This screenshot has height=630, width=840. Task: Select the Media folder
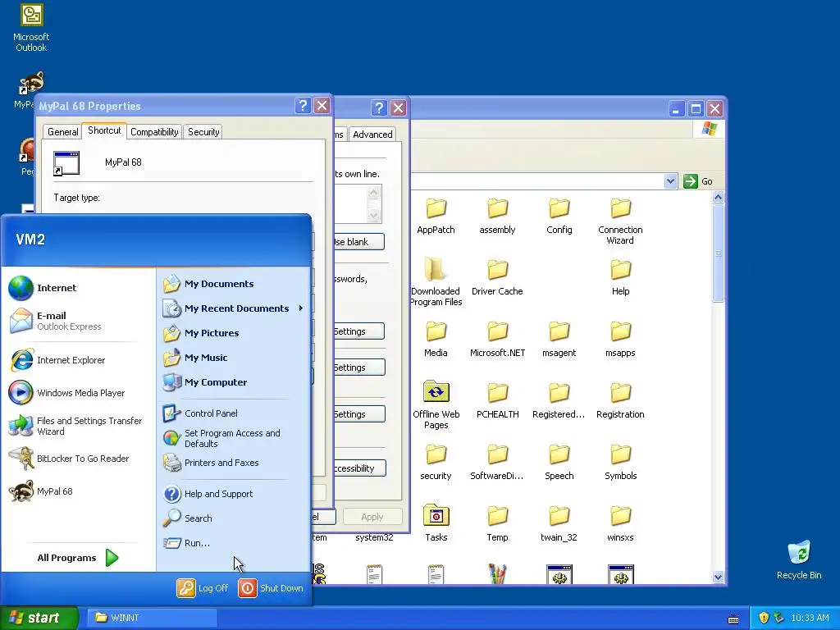click(436, 340)
